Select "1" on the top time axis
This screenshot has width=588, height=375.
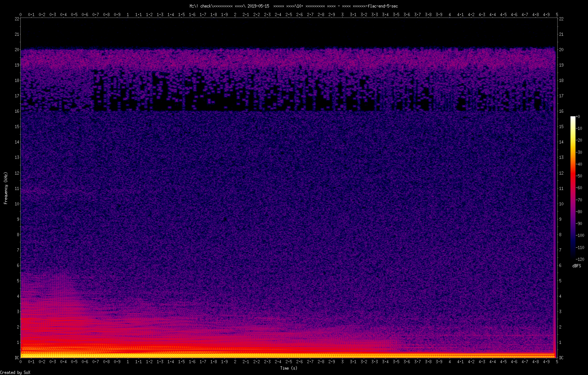tap(128, 15)
